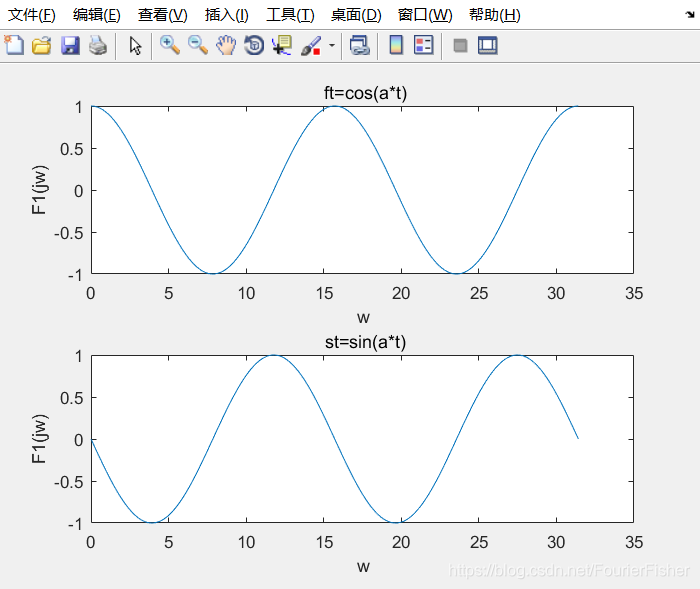Open the 文件(F) menu
Screen dimensions: 700x589
click(32, 15)
